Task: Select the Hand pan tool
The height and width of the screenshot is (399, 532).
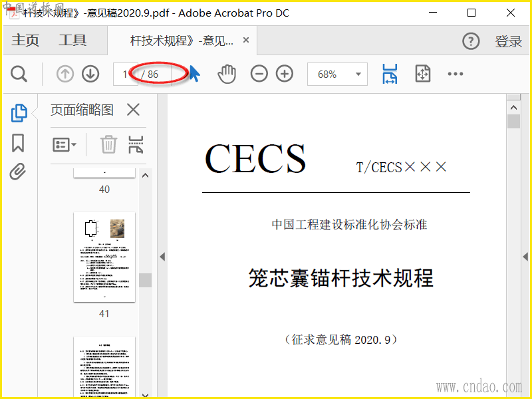Action: tap(227, 74)
